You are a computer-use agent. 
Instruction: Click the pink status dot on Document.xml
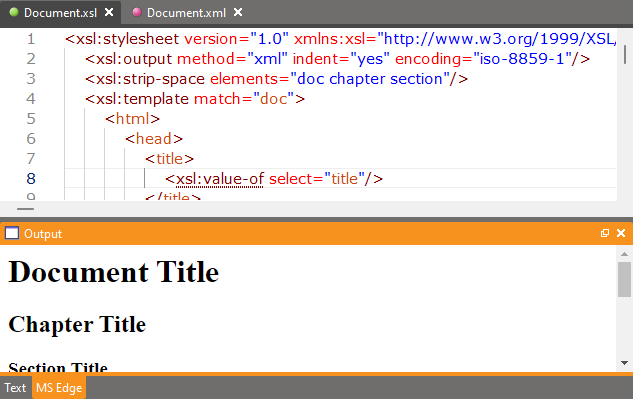coord(137,13)
